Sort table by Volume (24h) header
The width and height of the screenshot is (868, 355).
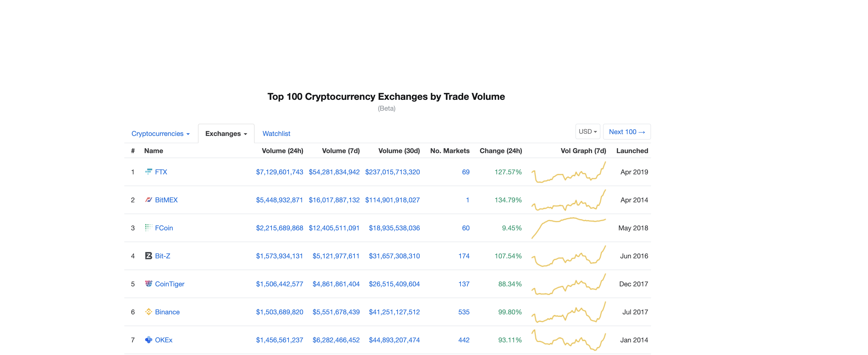(282, 151)
